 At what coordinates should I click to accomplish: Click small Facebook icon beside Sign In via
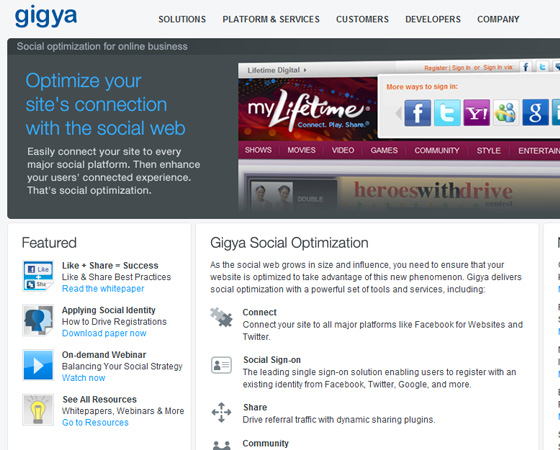pos(526,67)
